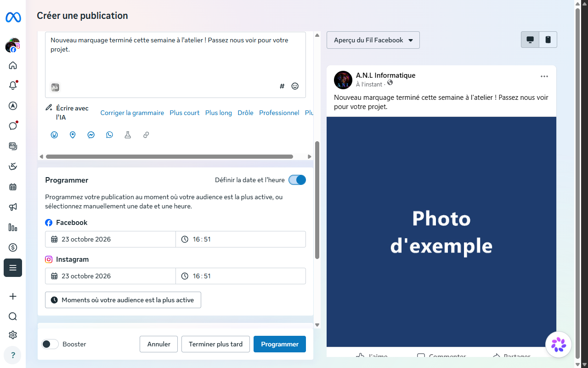Switch preview to desktop view
The height and width of the screenshot is (368, 588).
click(x=530, y=40)
